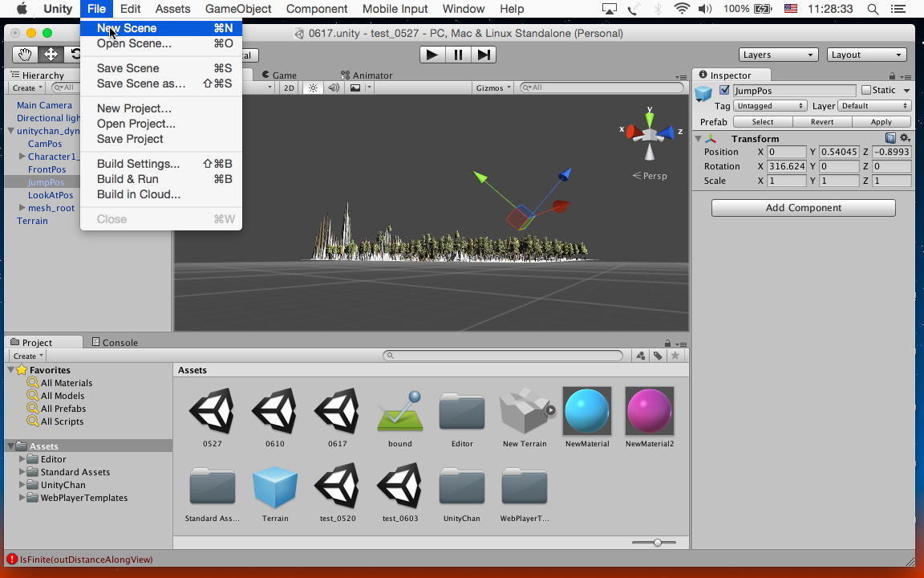
Task: Choose Build Settings from File menu
Action: coord(138,164)
